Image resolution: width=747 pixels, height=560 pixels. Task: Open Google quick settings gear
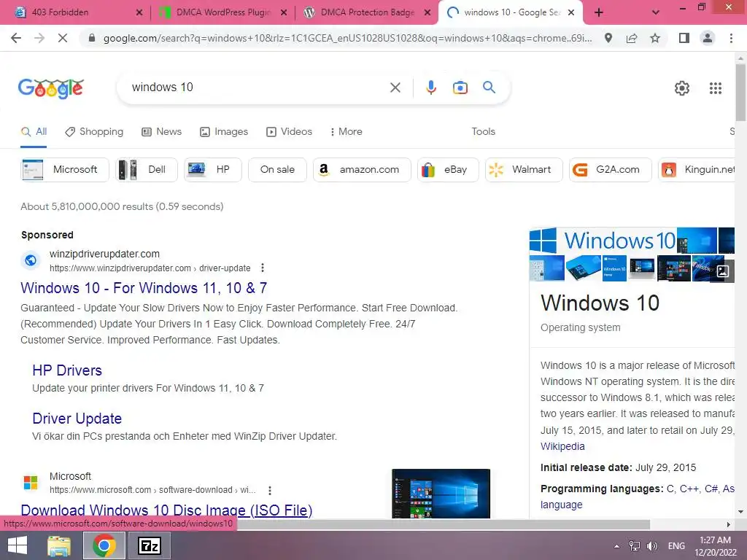tap(682, 88)
